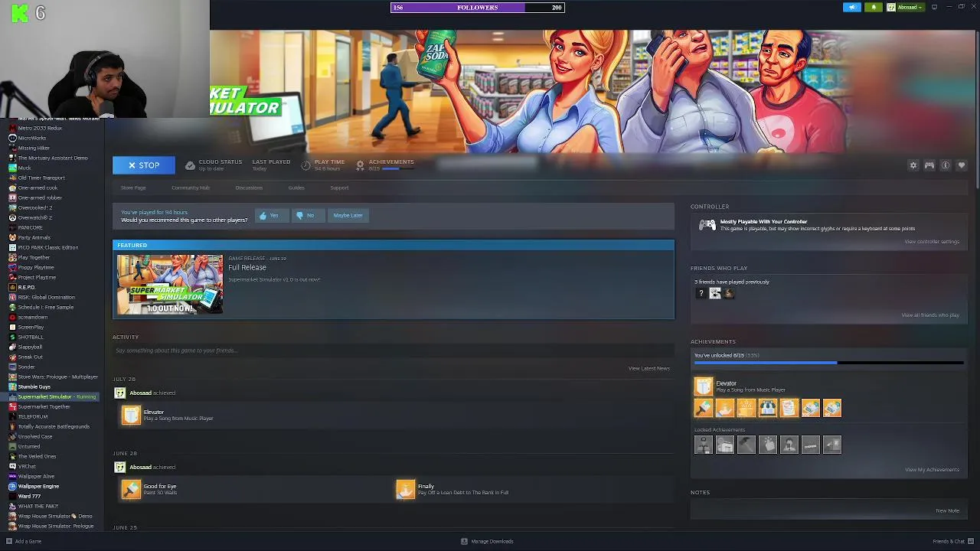Viewport: 980px width, 551px height.
Task: Open notifications bell button
Action: [874, 7]
